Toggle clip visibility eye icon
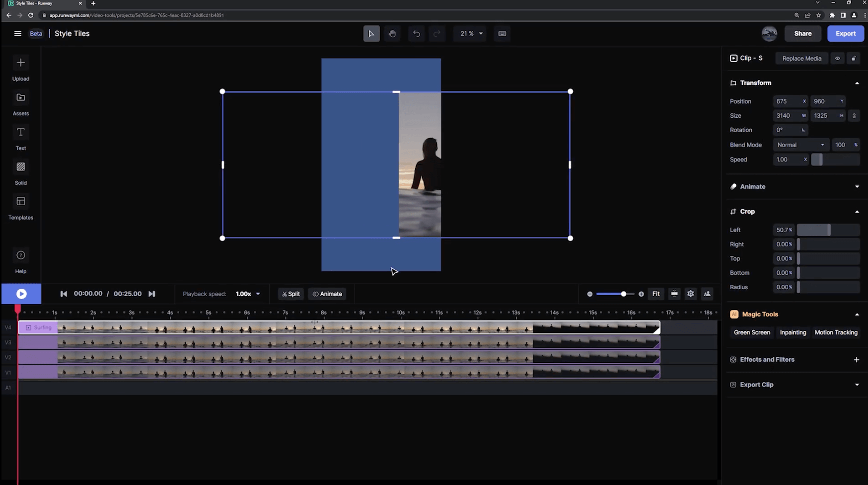 pyautogui.click(x=837, y=58)
